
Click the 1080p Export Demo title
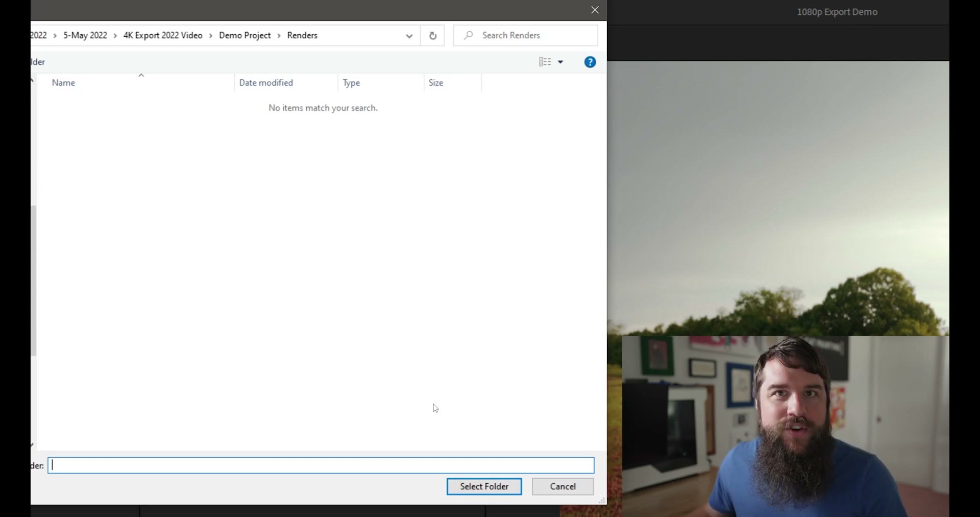pos(837,12)
